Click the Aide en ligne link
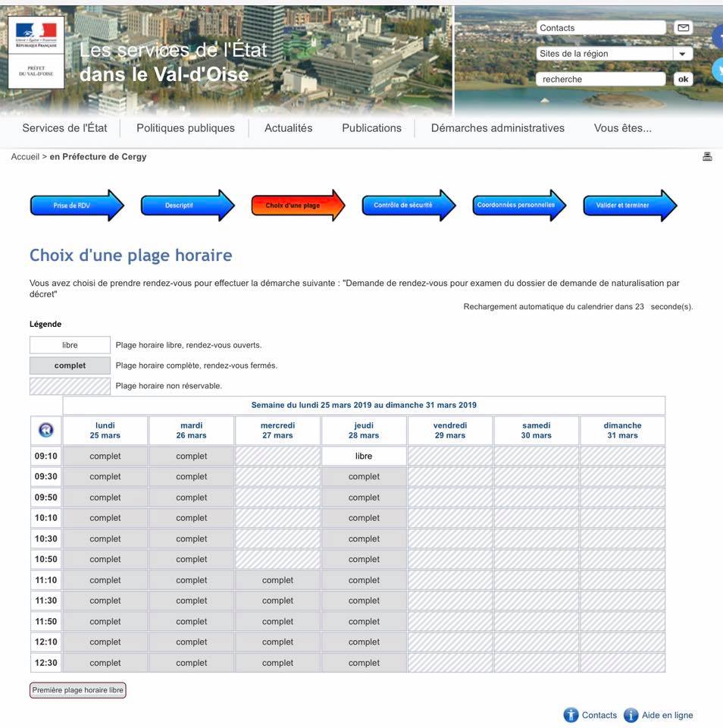 coord(668,715)
